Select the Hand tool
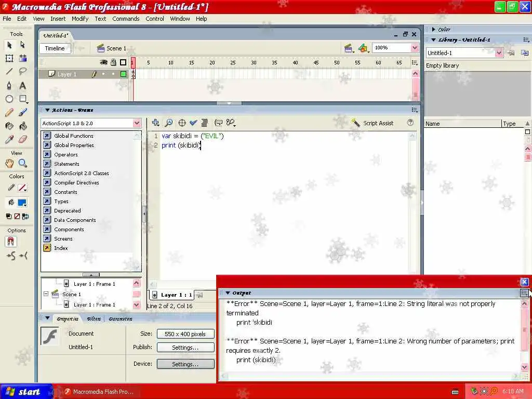 coord(9,164)
